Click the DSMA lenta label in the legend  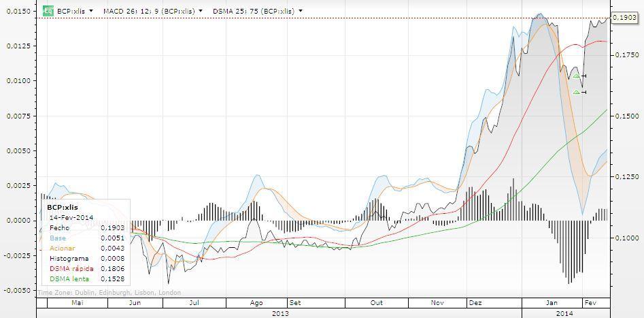point(69,279)
